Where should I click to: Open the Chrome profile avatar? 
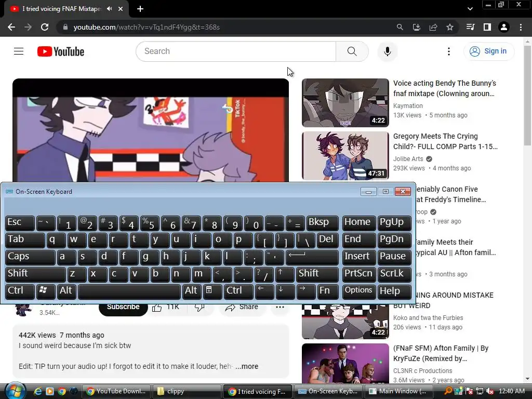point(504,27)
